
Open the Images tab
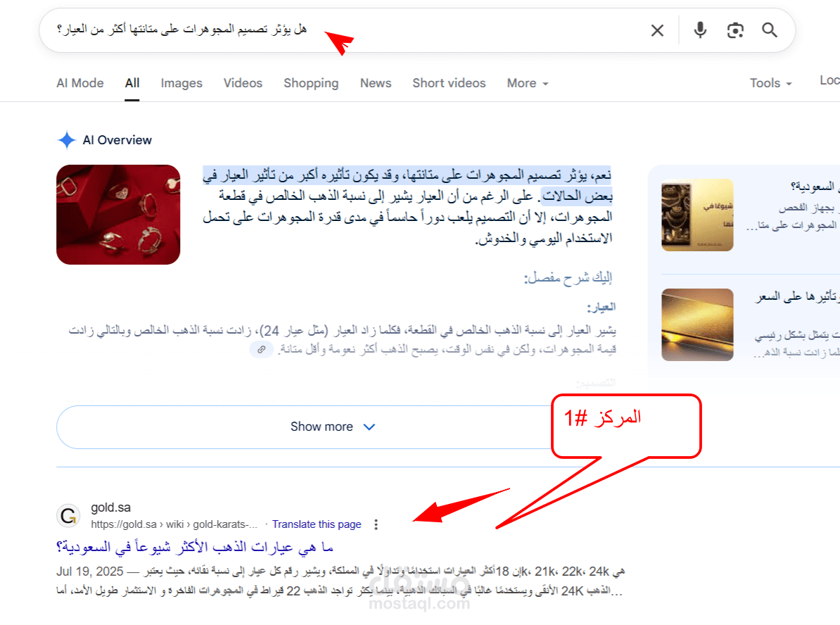[182, 83]
